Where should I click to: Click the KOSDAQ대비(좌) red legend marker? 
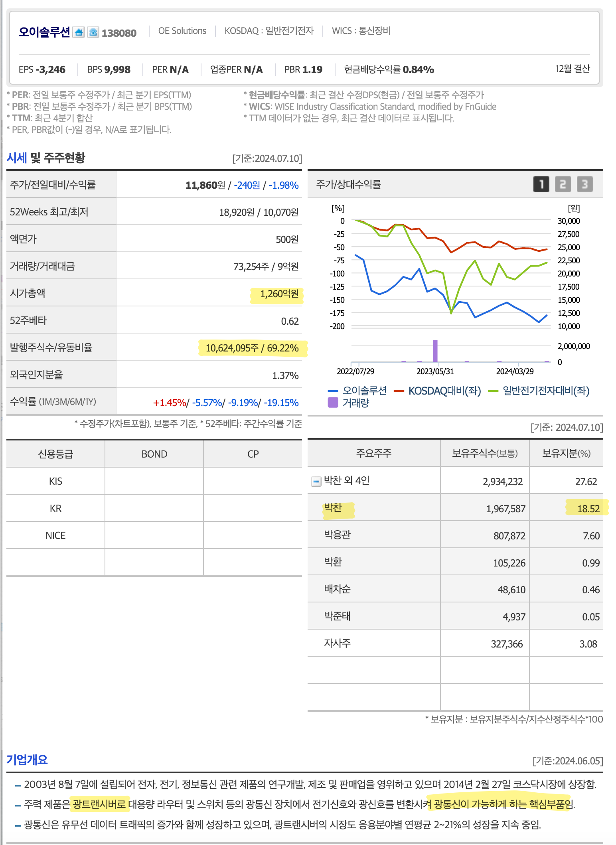399,391
